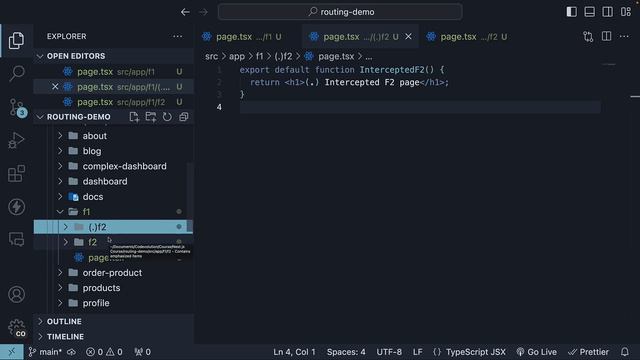Toggle the primary side bar
Image resolution: width=640 pixels, height=360 pixels.
coord(571,12)
